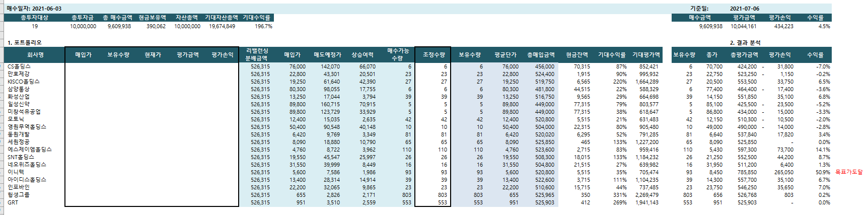The width and height of the screenshot is (868, 215).
Task: Click the 동원개발 company cell
Action: [x=19, y=134]
